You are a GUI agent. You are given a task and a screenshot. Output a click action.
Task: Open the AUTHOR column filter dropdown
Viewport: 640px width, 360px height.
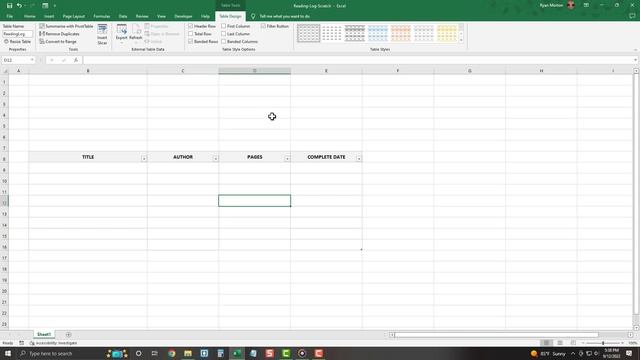pos(216,158)
